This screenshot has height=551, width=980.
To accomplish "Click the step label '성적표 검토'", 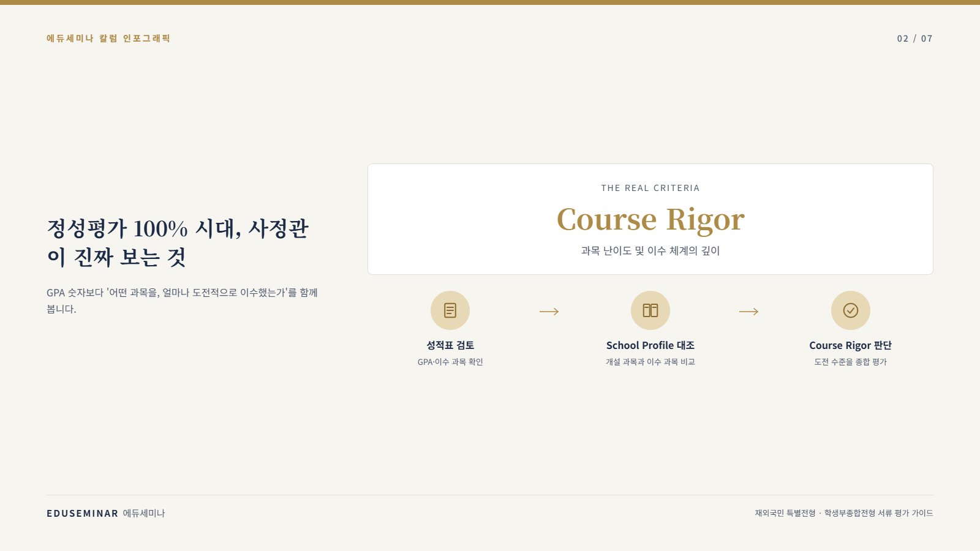I will click(450, 345).
